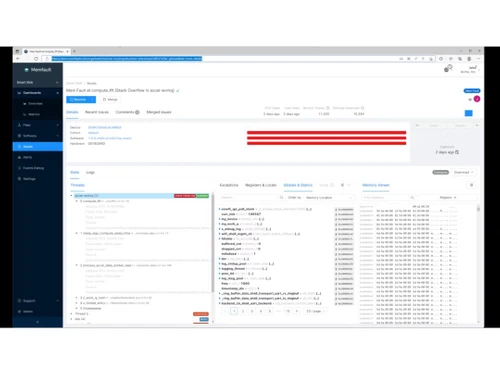Open the Software version link
This screenshot has height=375, width=500.
click(110, 138)
